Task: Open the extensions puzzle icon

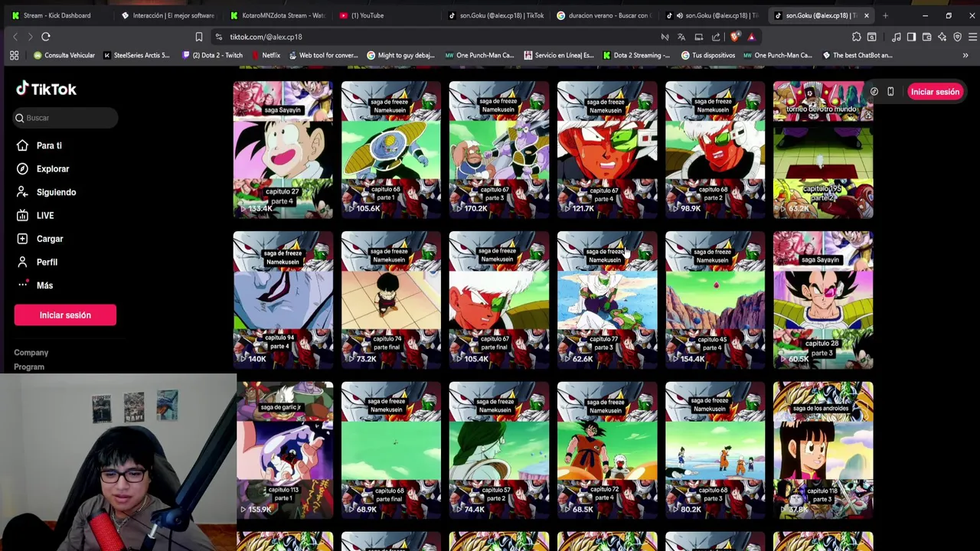Action: click(857, 37)
